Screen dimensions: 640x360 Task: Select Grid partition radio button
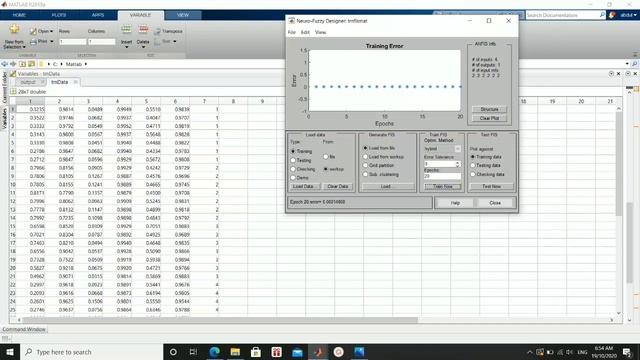coord(366,165)
